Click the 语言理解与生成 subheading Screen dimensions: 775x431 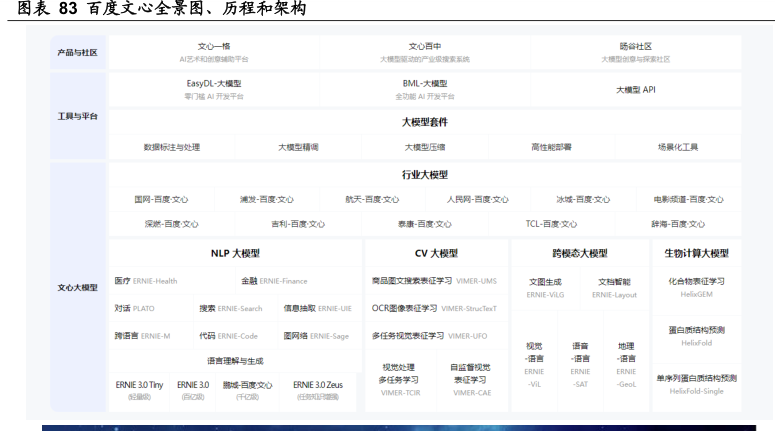coord(235,361)
